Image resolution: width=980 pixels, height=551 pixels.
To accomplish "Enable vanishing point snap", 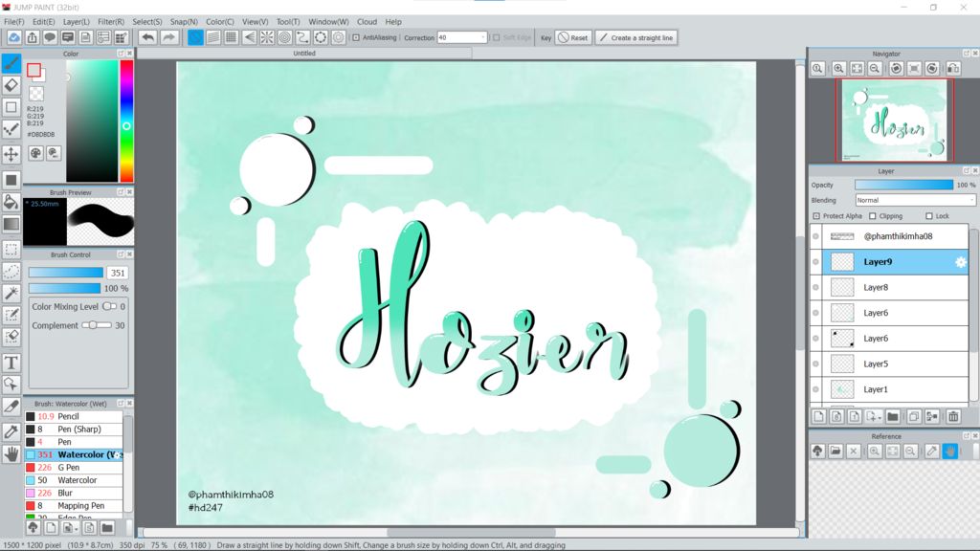I will pyautogui.click(x=250, y=37).
